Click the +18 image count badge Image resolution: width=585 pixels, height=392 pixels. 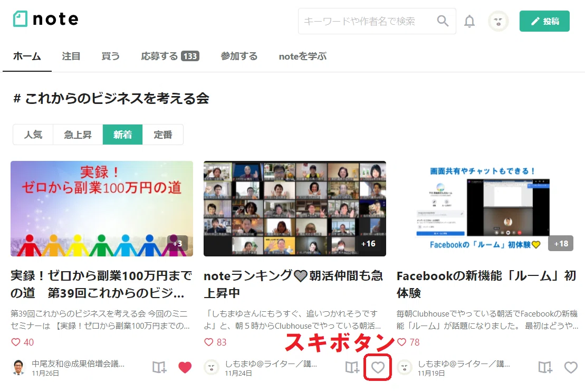[561, 244]
